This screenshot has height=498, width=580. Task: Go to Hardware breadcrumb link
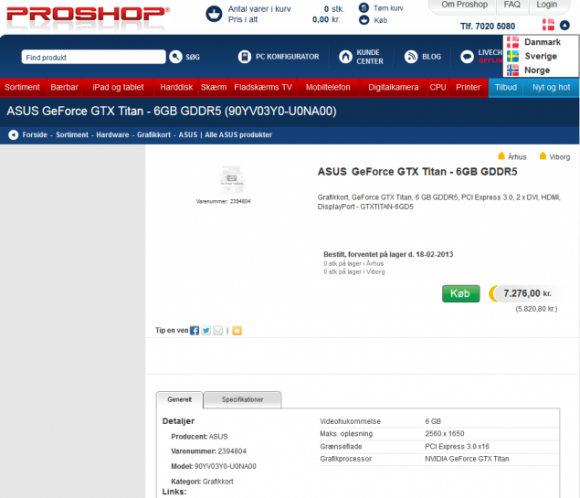tap(112, 135)
